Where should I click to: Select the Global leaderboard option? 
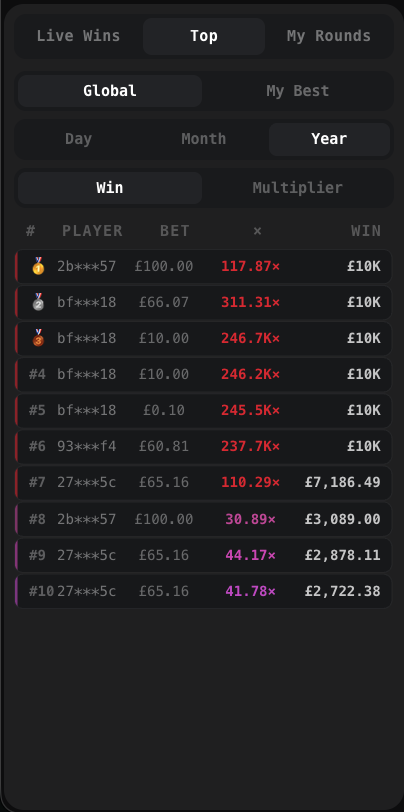[x=110, y=91]
